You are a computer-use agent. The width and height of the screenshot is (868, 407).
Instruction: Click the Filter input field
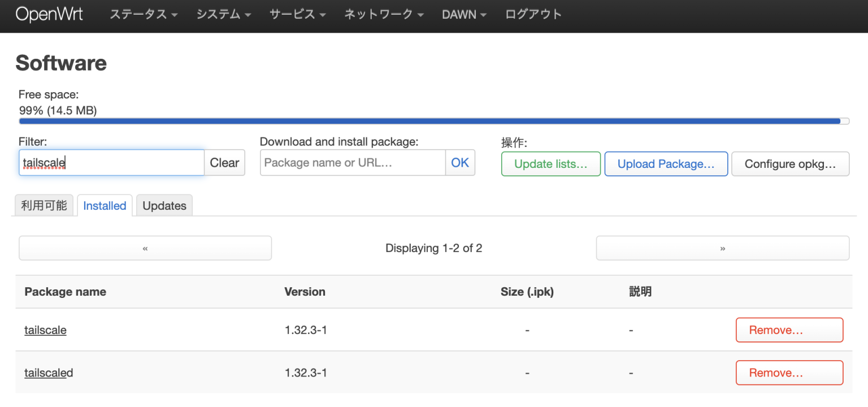click(111, 162)
